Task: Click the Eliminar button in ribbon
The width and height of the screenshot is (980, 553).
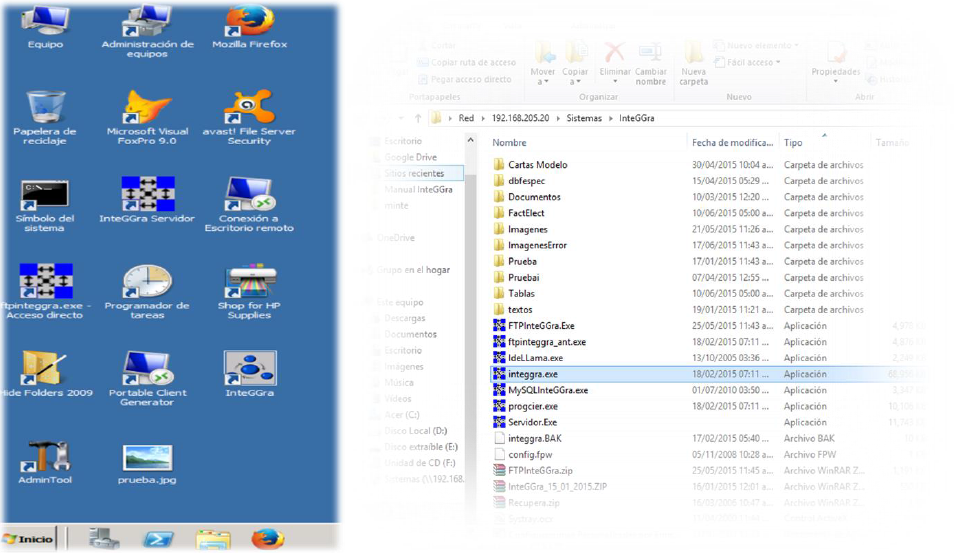Action: 614,62
